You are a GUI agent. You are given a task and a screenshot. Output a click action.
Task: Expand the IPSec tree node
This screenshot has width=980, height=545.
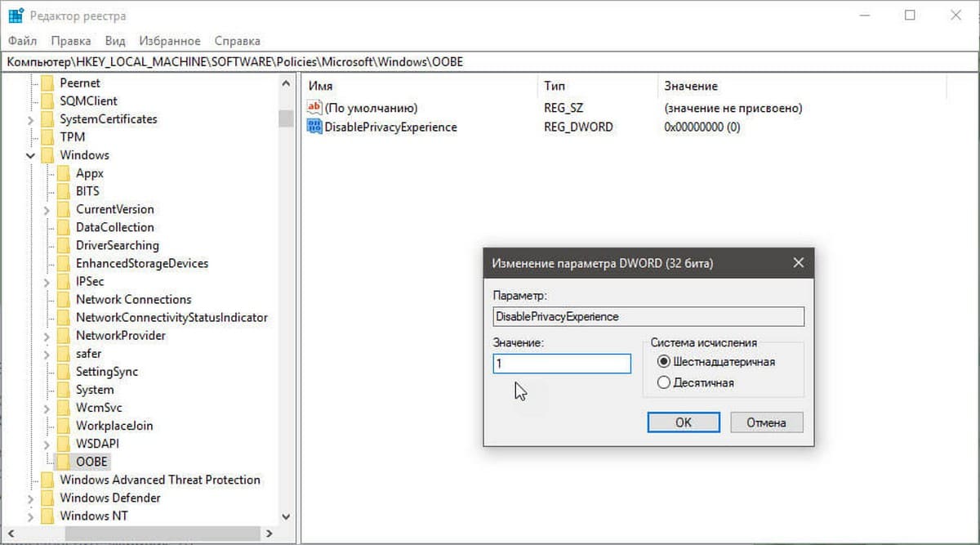point(47,281)
